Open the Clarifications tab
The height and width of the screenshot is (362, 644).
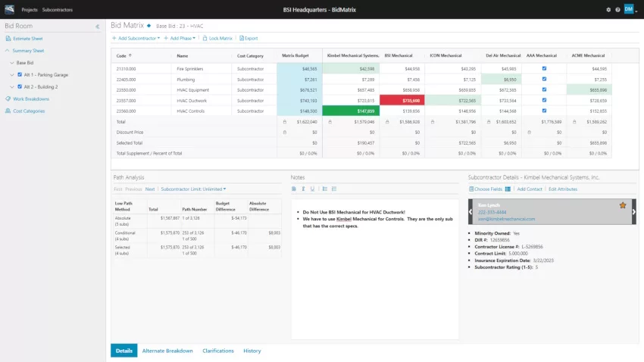coord(218,351)
